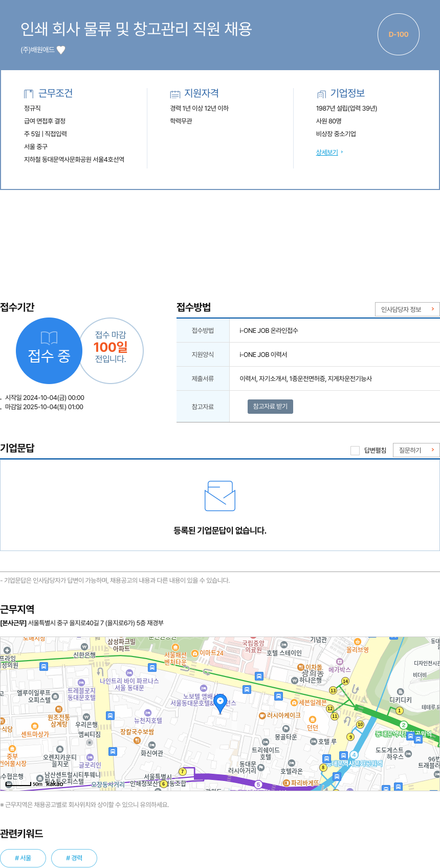Click subway exit 14 marker on map
Image resolution: width=440 pixels, height=868 pixels.
pos(345,681)
